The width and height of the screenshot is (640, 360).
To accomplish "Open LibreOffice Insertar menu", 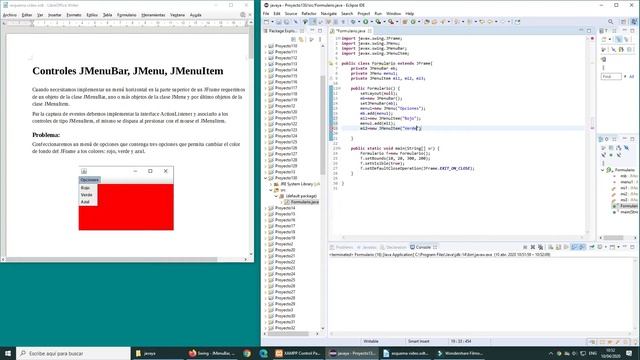I will 54,15.
